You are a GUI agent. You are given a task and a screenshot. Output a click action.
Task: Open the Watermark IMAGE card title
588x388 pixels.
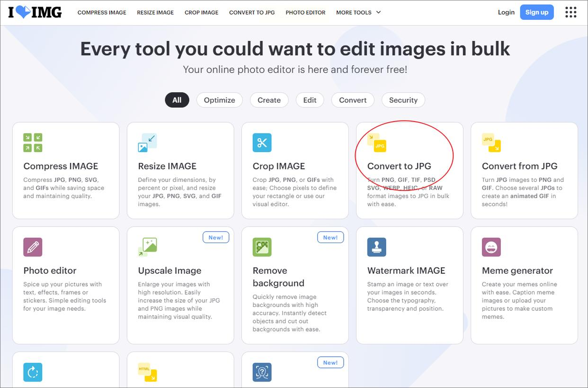tap(406, 271)
